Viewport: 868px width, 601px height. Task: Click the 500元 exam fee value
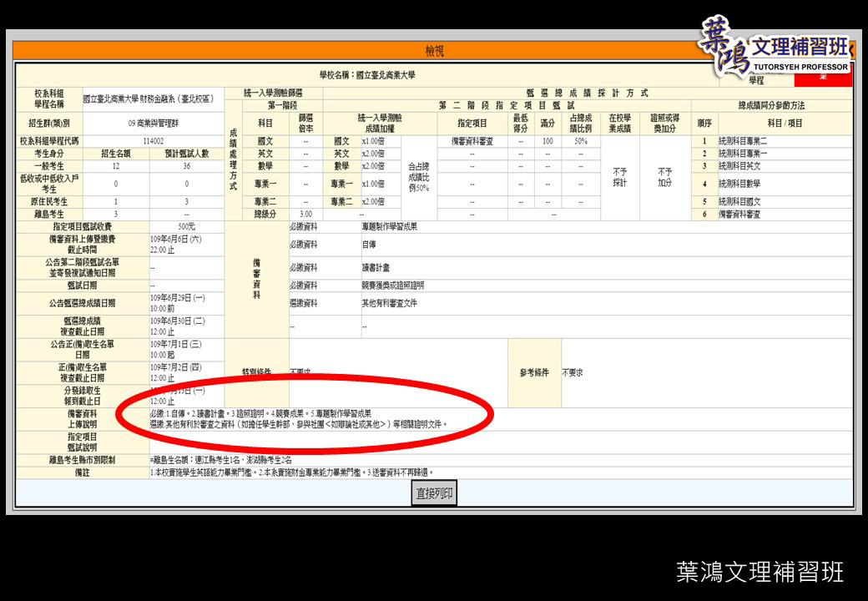[x=186, y=226]
